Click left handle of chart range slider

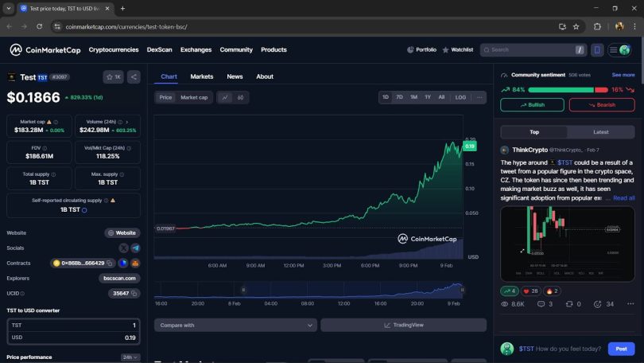tap(243, 290)
